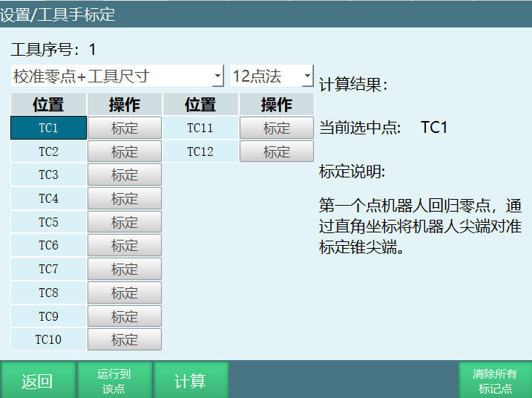Click 标定 button for TC11

[276, 128]
